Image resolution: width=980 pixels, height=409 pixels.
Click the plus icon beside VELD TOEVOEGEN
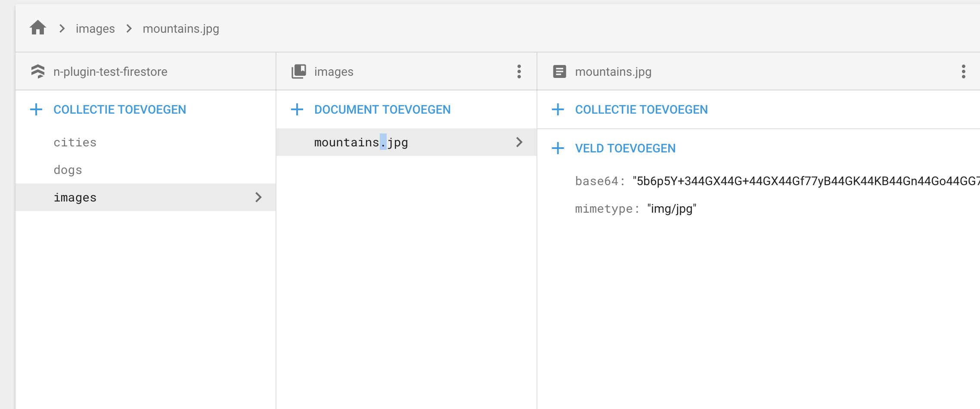[558, 148]
